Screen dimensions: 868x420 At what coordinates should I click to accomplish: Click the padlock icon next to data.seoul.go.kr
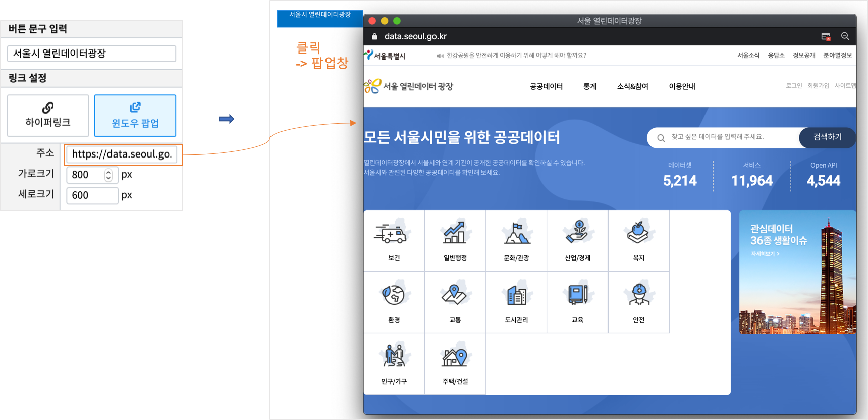coord(374,36)
